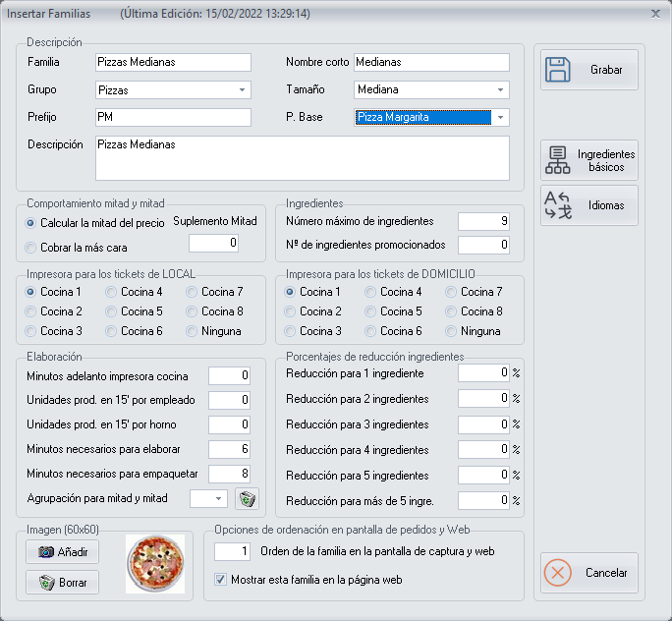672x621 pixels.
Task: Click the Idiomas translation icon
Action: pos(557,205)
